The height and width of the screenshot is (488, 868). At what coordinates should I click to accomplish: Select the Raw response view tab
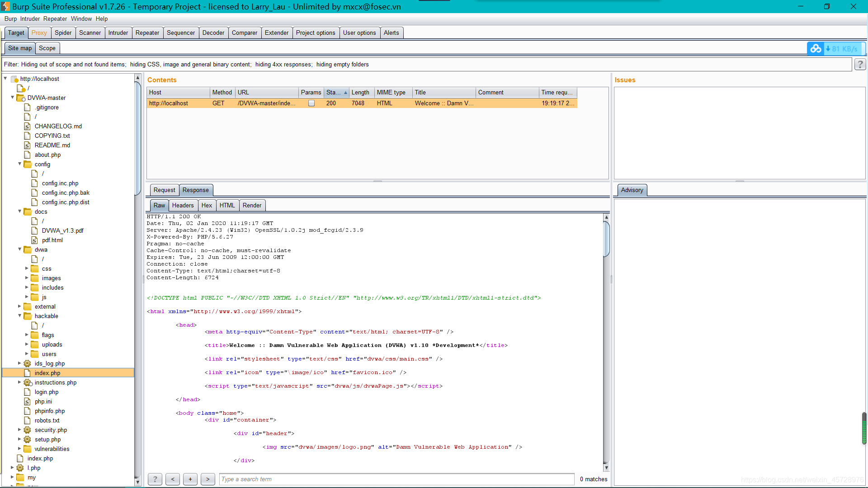[x=159, y=205]
